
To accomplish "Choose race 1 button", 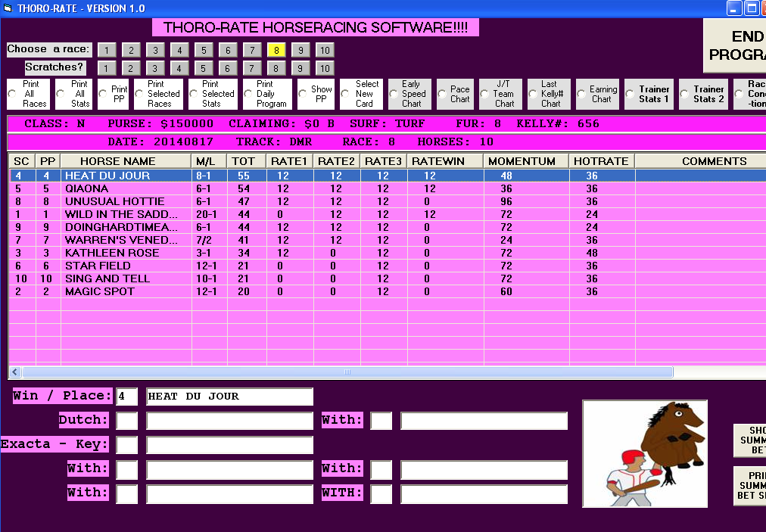I will tap(107, 50).
